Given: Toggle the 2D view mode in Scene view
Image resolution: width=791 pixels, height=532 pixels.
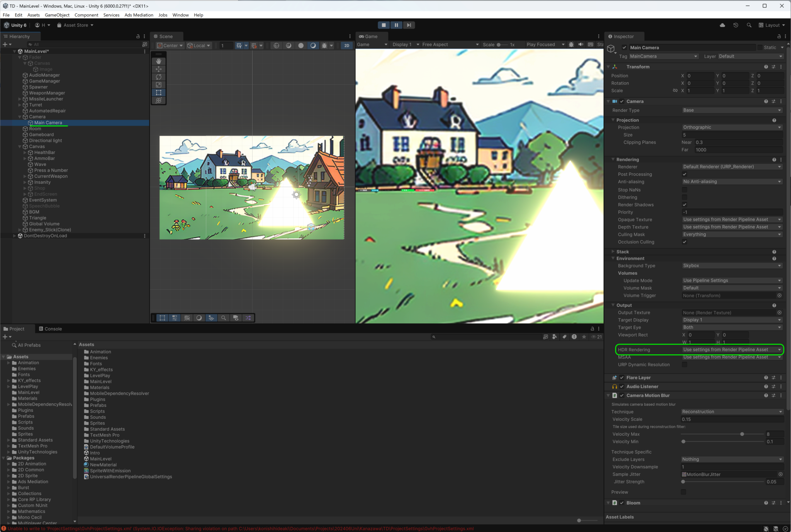Looking at the screenshot, I should tap(346, 45).
